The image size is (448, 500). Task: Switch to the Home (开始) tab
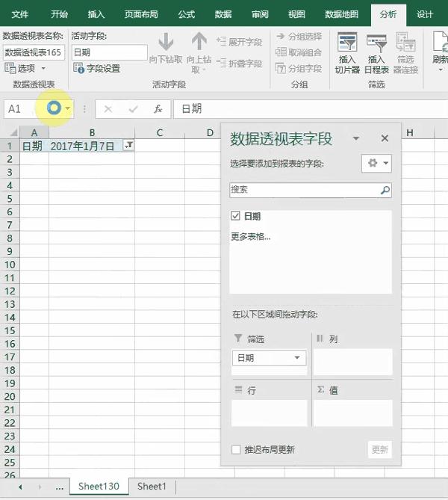(x=59, y=14)
